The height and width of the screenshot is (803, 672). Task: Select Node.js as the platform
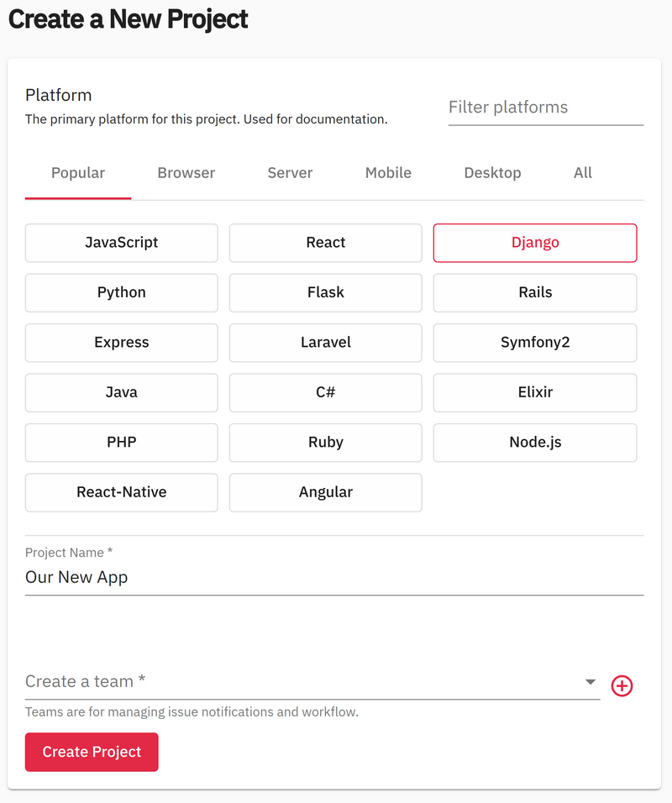tap(534, 443)
